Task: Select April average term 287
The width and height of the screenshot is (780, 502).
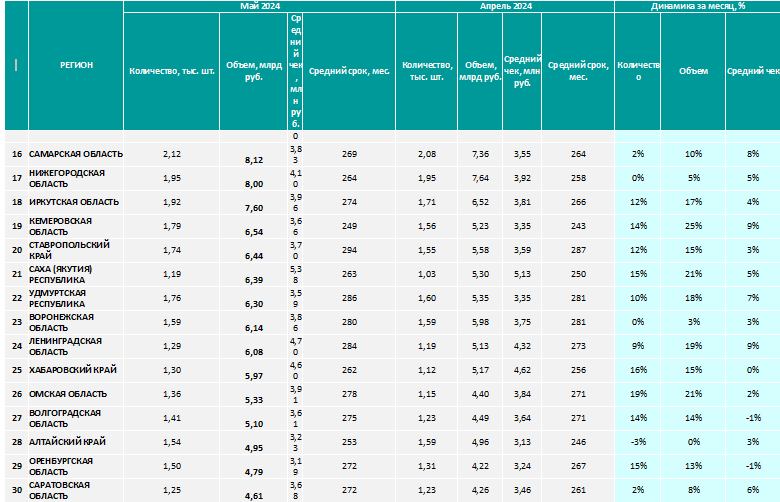Action: [578, 250]
